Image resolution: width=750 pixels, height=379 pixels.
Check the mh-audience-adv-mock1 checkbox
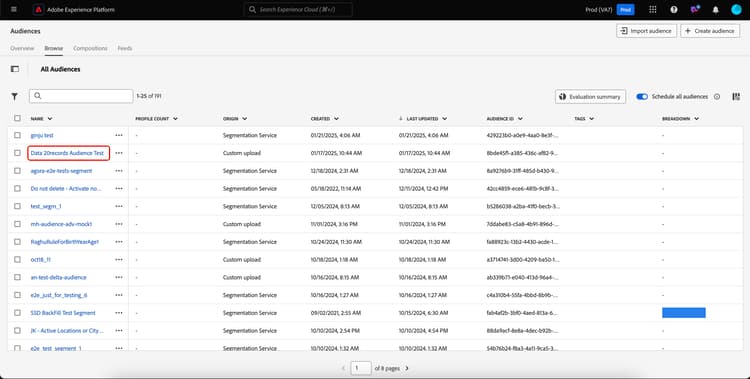(17, 224)
